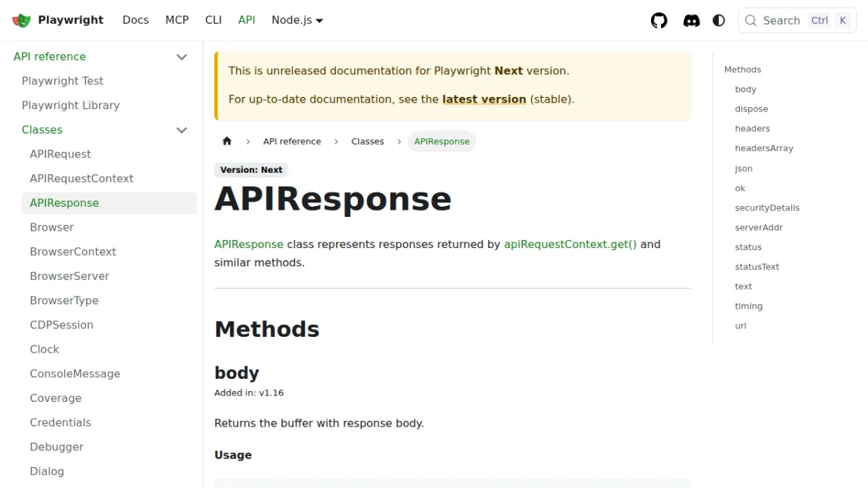The image size is (868, 488).
Task: Jump to ok in the table of contents
Action: click(740, 188)
